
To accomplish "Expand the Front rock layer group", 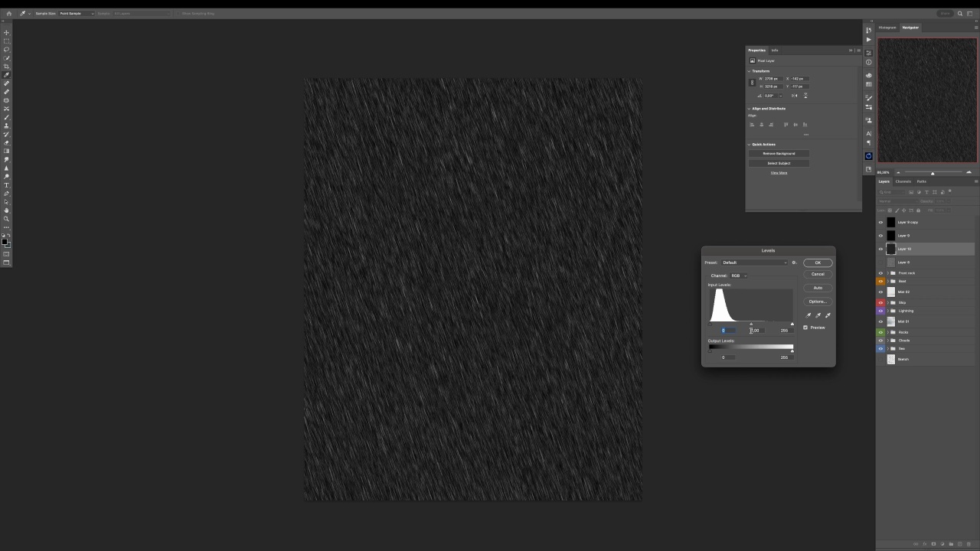I will click(x=887, y=273).
